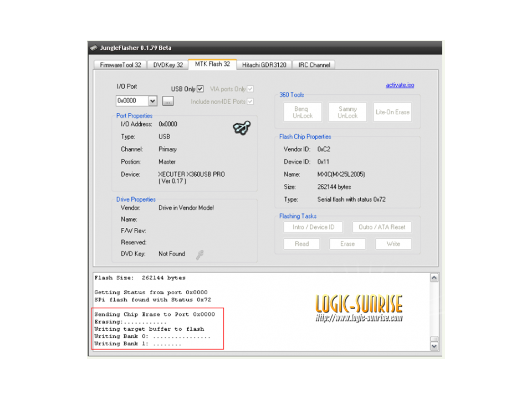Click the log scrollbar up arrow

pyautogui.click(x=434, y=278)
